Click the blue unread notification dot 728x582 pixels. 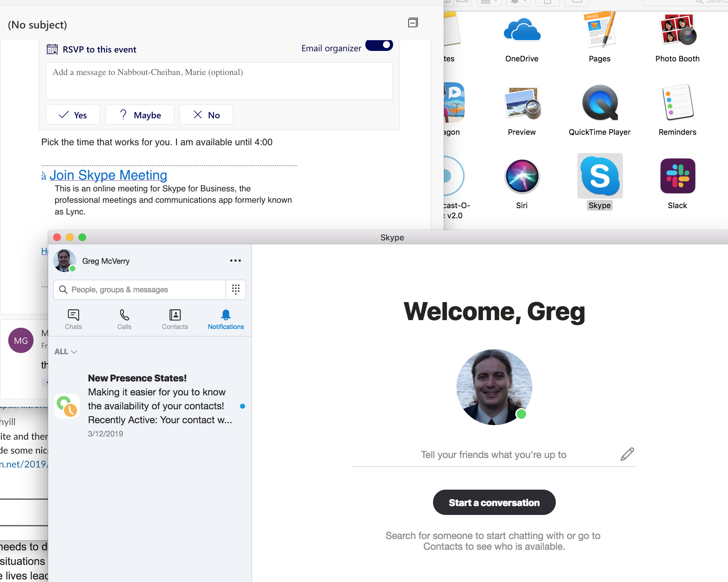[242, 406]
